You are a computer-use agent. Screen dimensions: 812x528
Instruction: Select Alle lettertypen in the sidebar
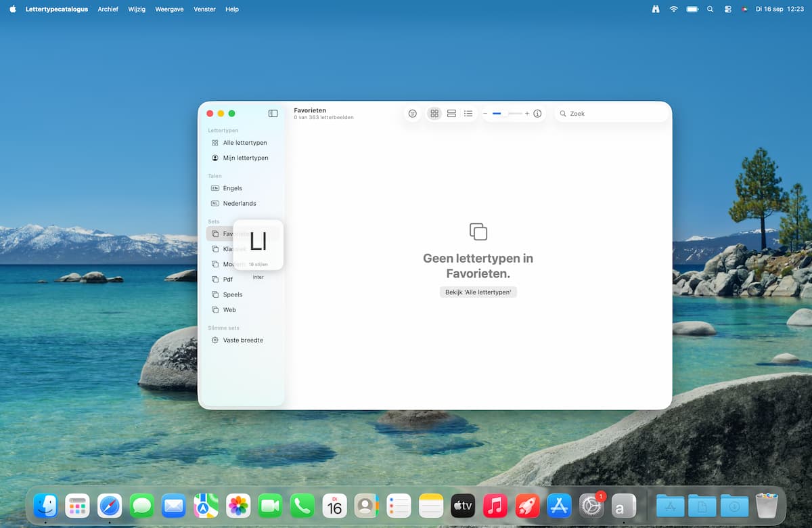(245, 143)
